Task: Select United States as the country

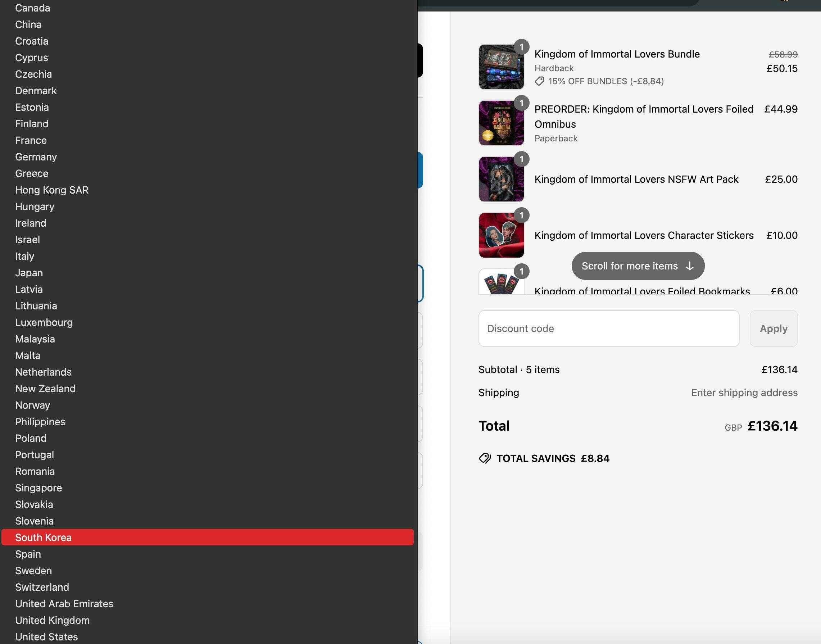Action: click(x=208, y=637)
